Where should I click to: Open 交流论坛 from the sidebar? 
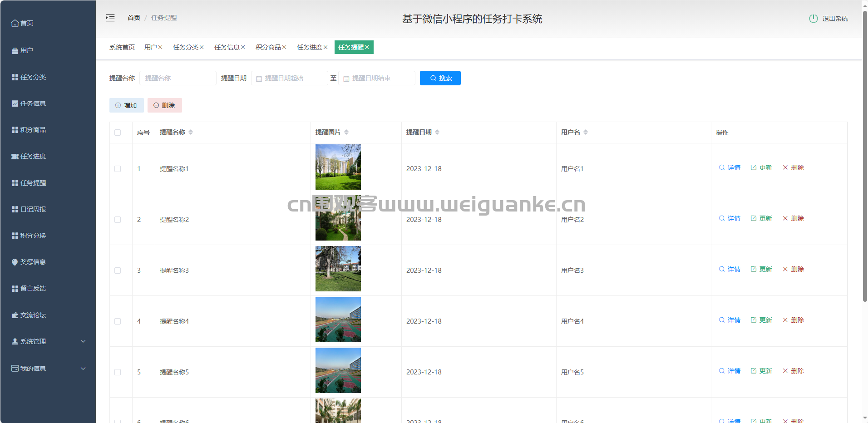[x=33, y=315]
